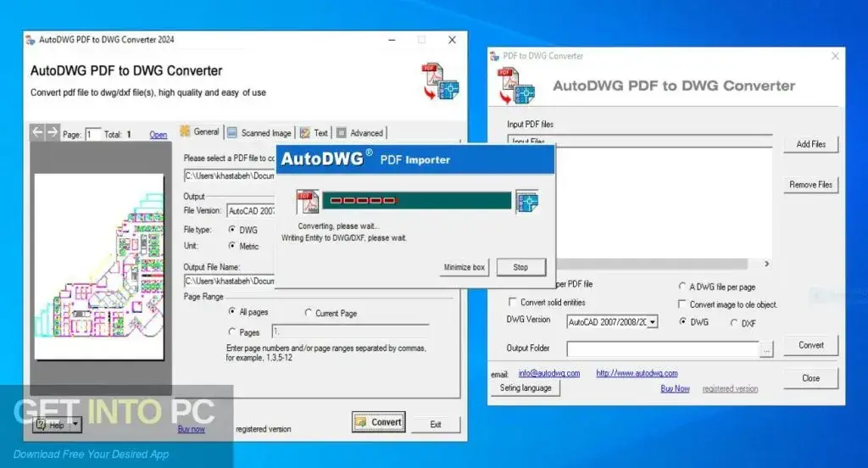The height and width of the screenshot is (468, 868).
Task: Switch to the Scanned Image tab
Action: pos(259,133)
